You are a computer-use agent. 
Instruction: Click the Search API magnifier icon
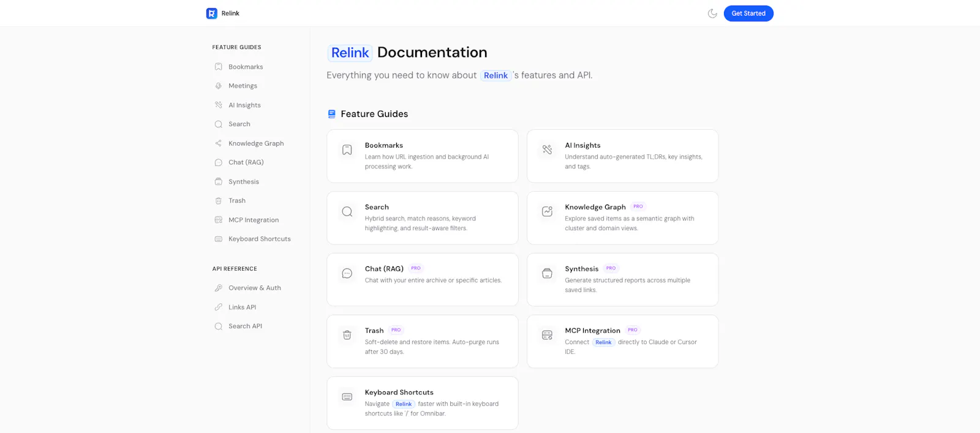(219, 326)
